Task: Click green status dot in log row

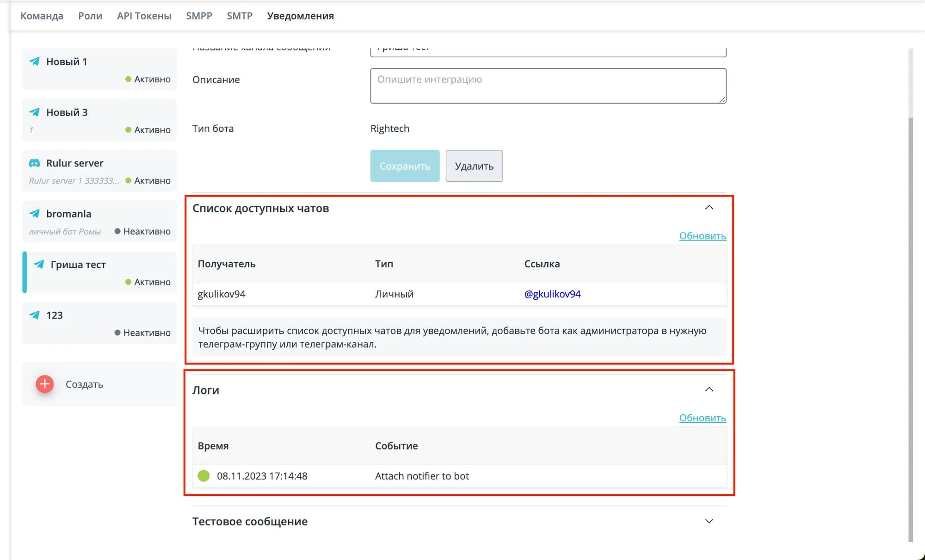Action: [x=203, y=476]
